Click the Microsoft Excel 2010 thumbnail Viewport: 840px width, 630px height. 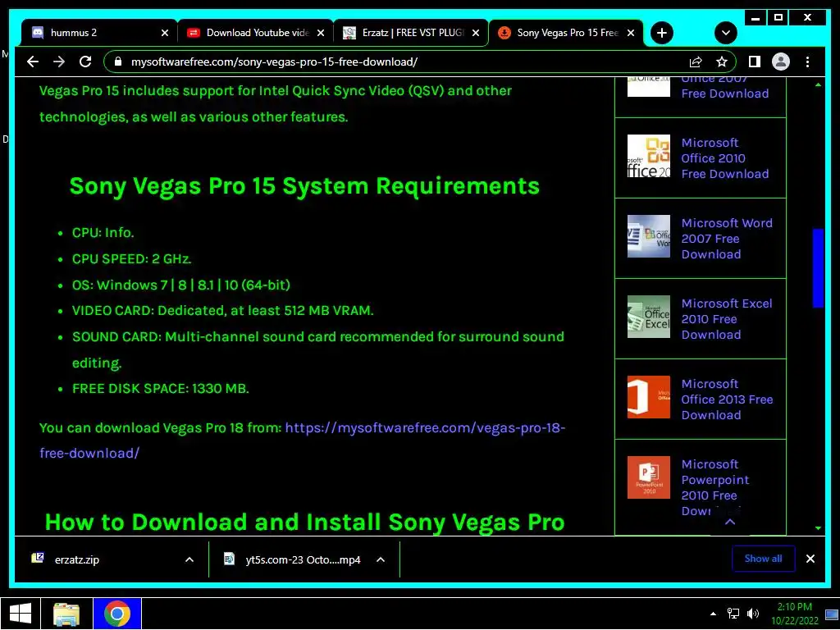point(649,317)
